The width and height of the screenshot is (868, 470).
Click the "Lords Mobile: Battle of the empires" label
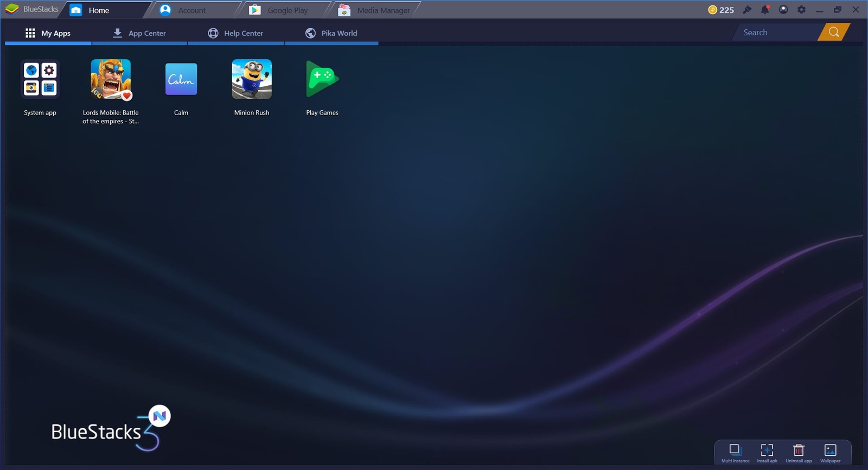[111, 117]
